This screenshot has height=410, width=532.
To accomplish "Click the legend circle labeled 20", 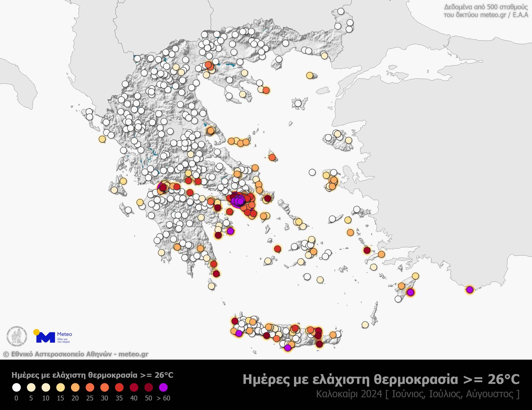I will pyautogui.click(x=75, y=388).
